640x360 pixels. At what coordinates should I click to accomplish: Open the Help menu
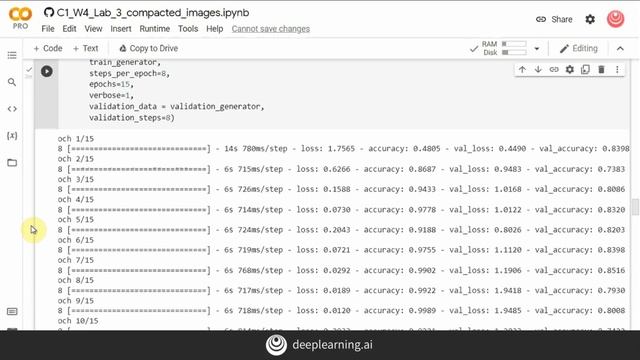215,29
